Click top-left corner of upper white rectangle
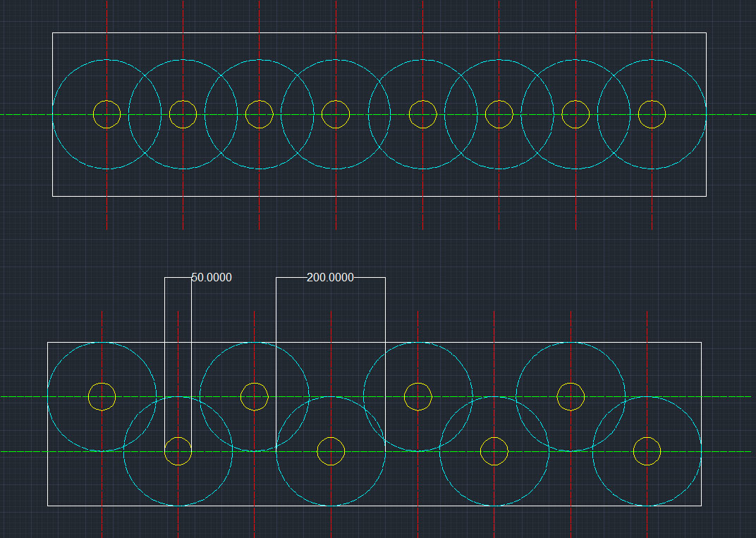This screenshot has height=538, width=756. point(53,33)
